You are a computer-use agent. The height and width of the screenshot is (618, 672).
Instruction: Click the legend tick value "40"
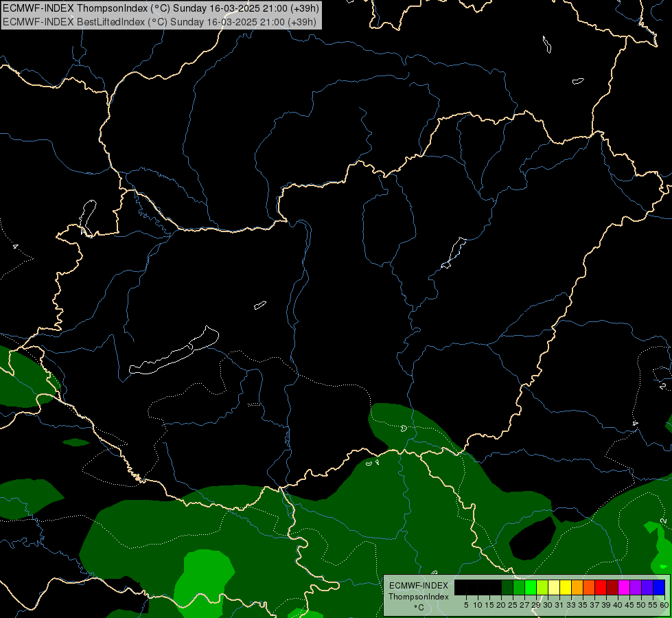618,605
